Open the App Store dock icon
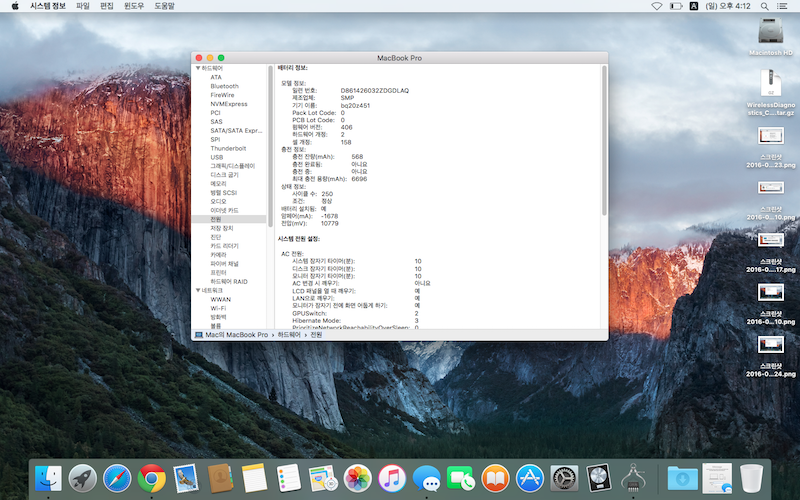800x500 pixels. [530, 478]
